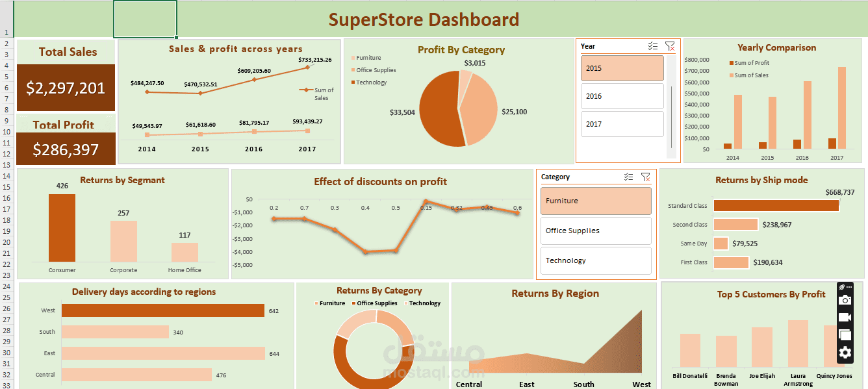
Task: Click the 2017 Sum of Sales bar in Yearly Comparison
Action: 841,108
